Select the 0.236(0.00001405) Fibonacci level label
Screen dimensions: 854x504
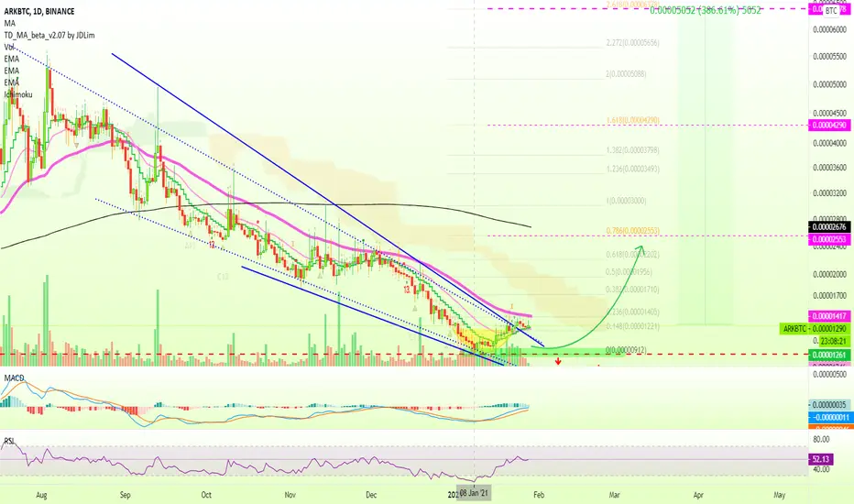(x=633, y=312)
